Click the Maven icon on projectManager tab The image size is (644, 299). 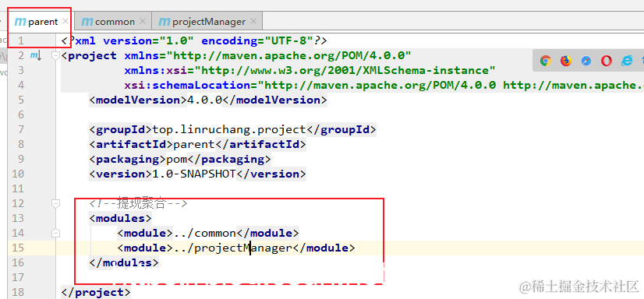165,21
